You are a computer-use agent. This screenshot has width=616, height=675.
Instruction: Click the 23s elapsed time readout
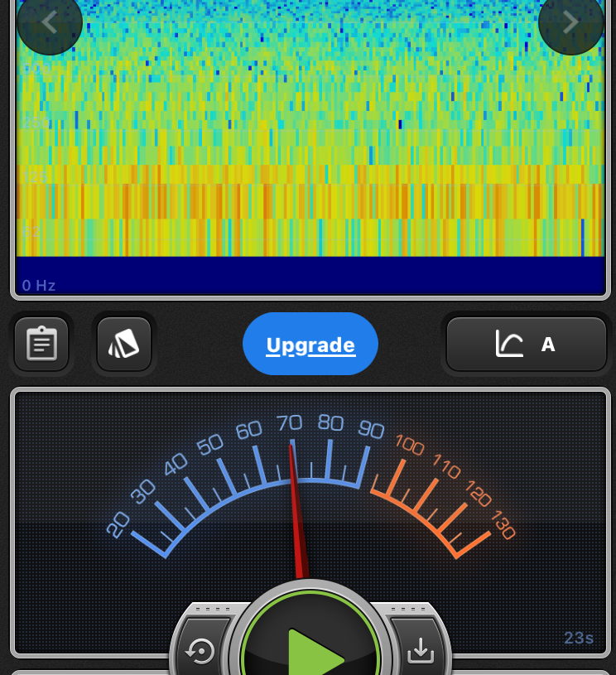pyautogui.click(x=579, y=638)
